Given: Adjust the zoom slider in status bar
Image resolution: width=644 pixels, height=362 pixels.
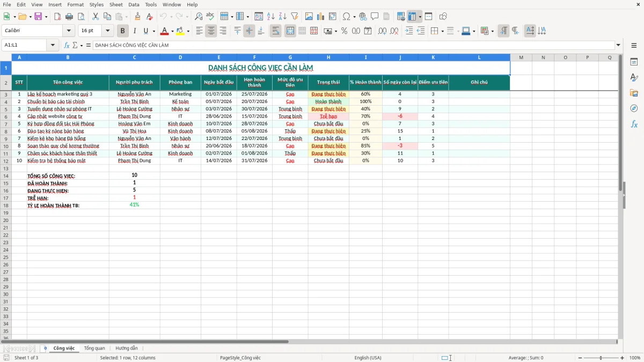Looking at the screenshot, I should point(601,358).
